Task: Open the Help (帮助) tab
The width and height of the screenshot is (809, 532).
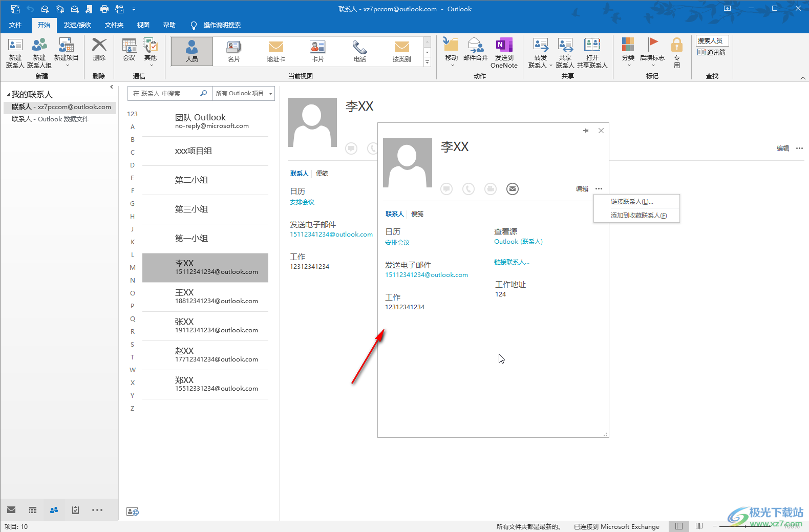Action: [169, 25]
